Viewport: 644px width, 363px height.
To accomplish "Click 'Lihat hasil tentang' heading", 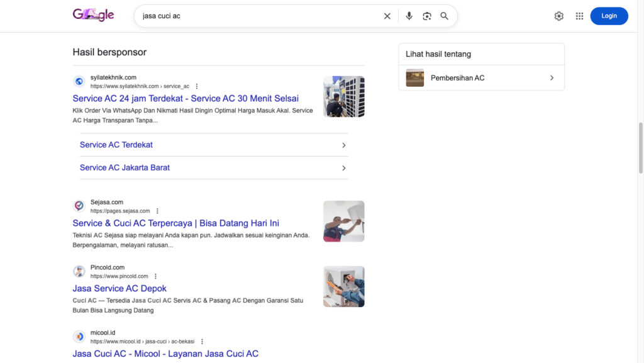I will pos(438,54).
